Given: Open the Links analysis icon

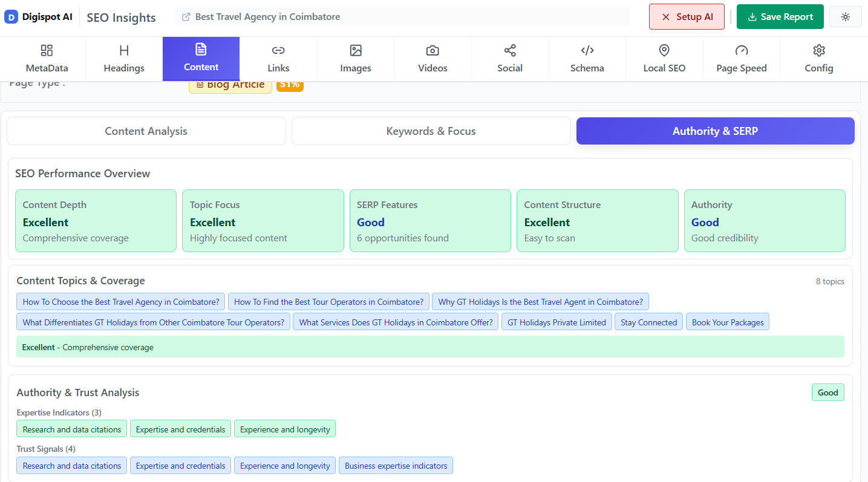Looking at the screenshot, I should [x=278, y=51].
